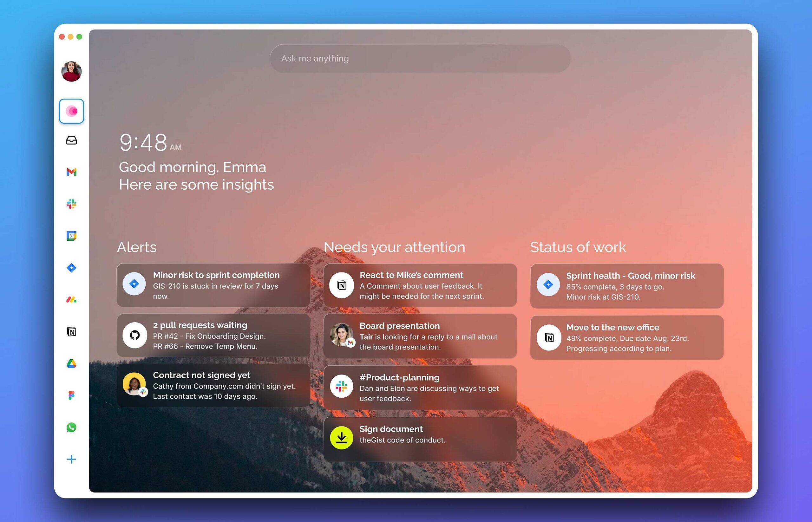Click Tair's avatar on Board presentation card

[341, 335]
